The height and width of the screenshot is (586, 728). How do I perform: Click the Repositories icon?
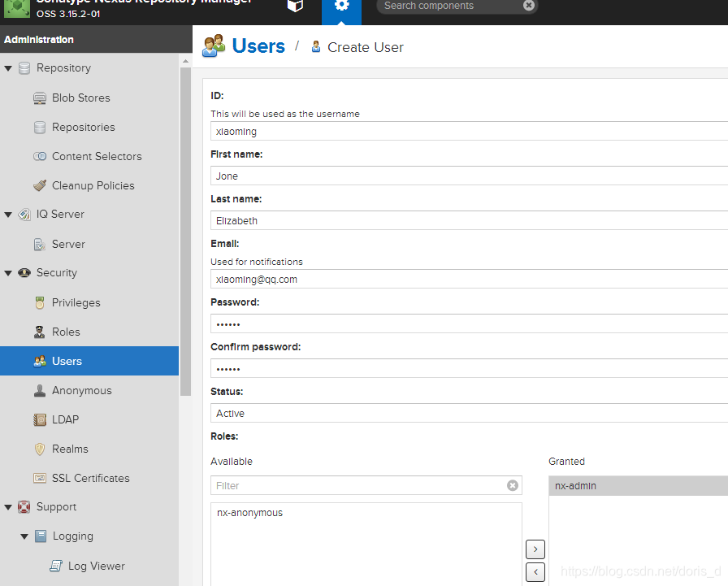point(40,128)
